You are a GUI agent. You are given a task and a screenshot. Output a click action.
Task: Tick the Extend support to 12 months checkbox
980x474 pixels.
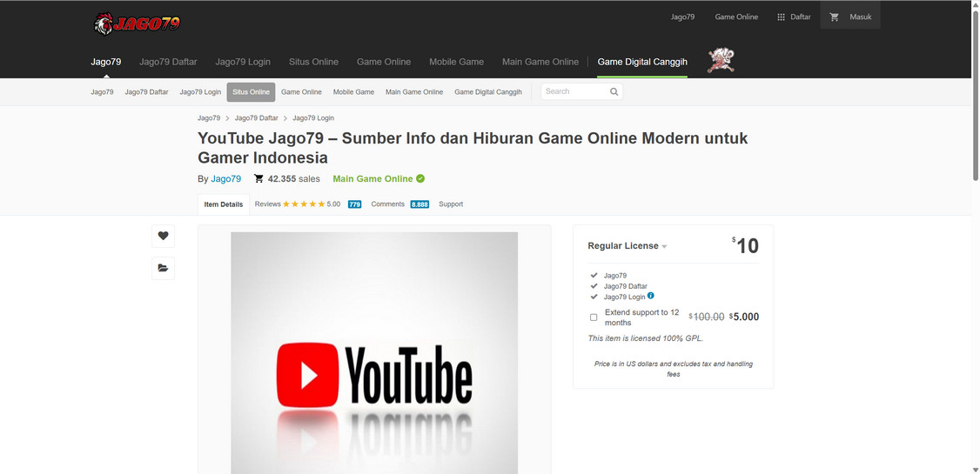click(x=594, y=317)
